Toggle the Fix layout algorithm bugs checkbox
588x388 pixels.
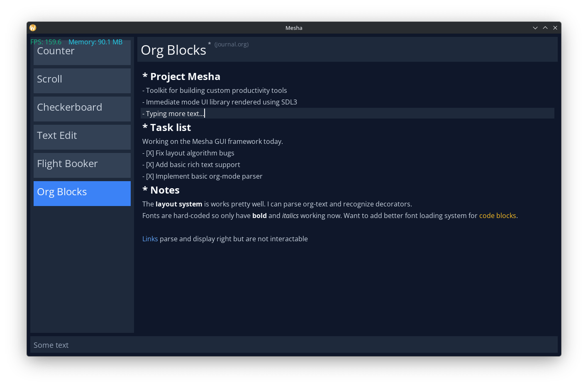coord(150,153)
